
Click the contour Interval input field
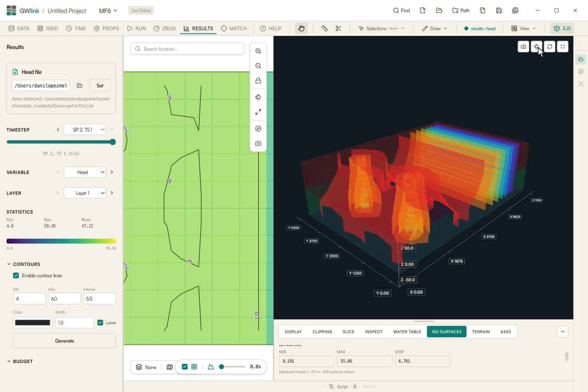pyautogui.click(x=99, y=298)
